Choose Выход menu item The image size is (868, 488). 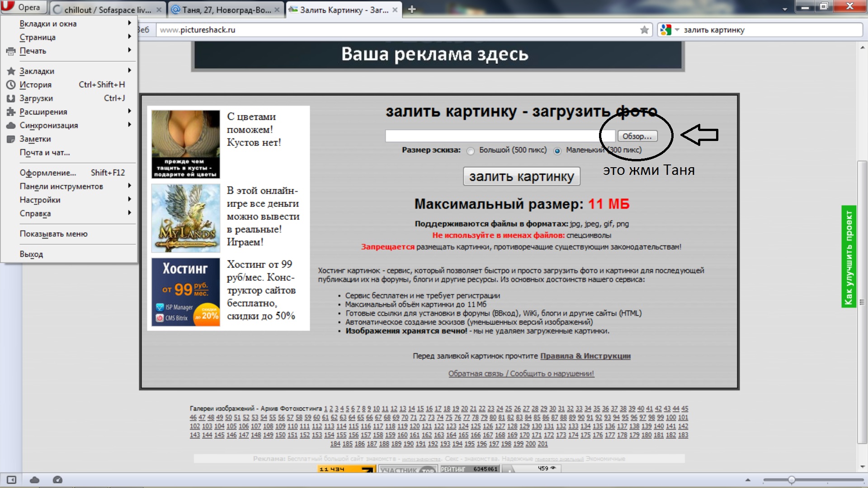(x=70, y=254)
